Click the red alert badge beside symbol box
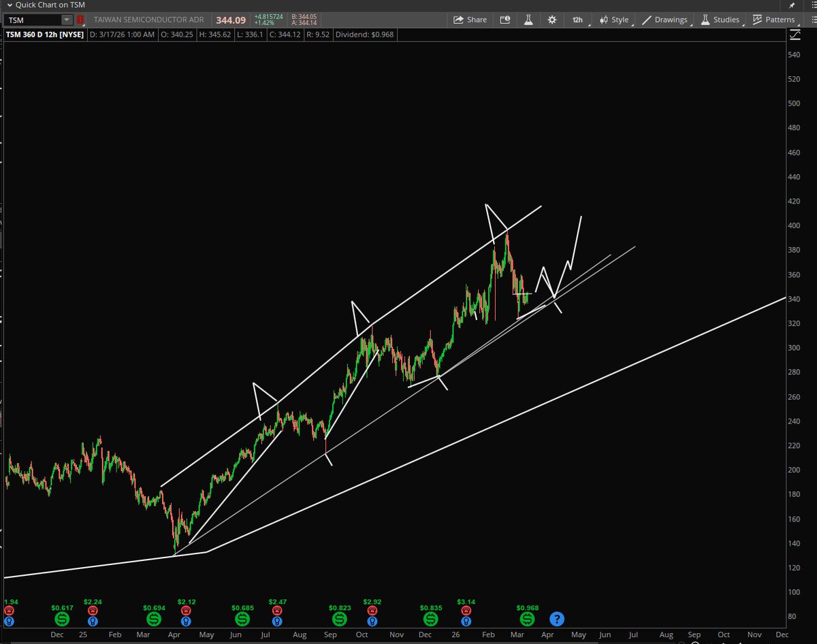This screenshot has height=644, width=817. pos(80,20)
